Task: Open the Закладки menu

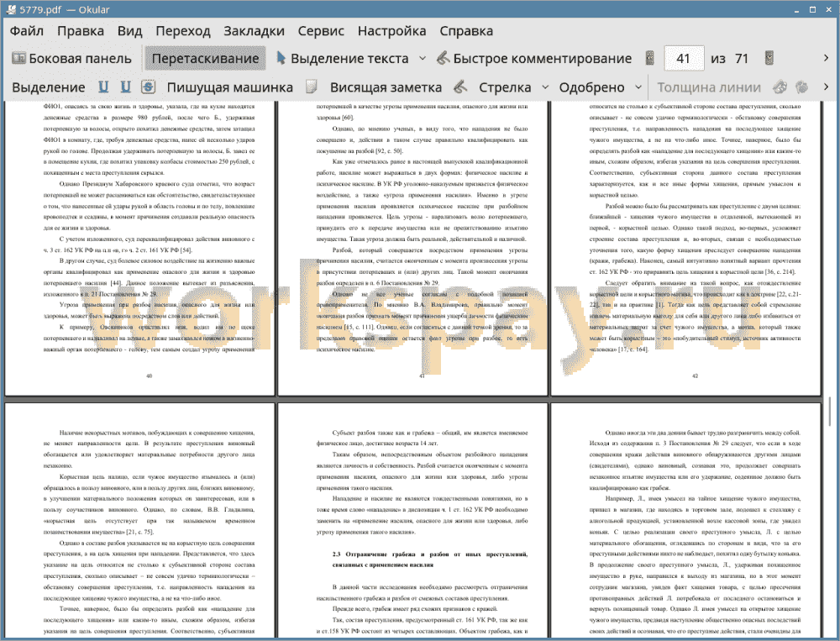Action: click(254, 31)
